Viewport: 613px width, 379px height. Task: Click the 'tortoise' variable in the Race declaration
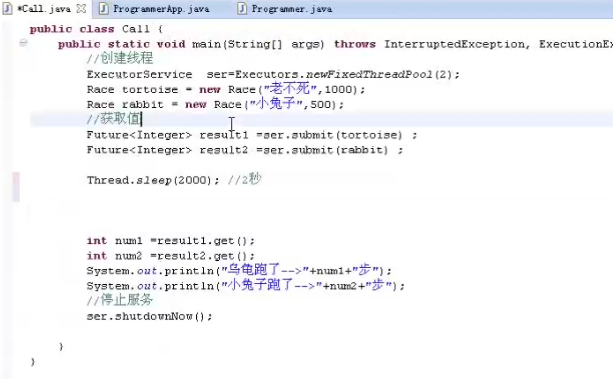tap(150, 90)
